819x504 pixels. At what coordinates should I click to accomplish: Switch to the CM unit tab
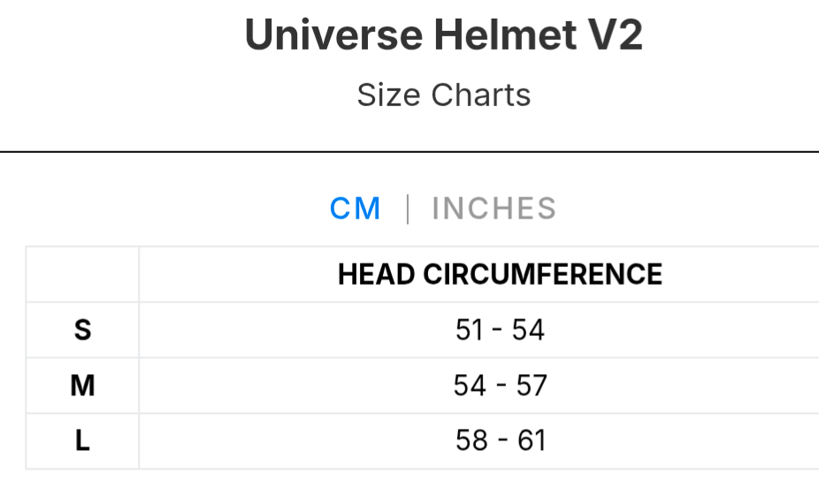tap(356, 209)
